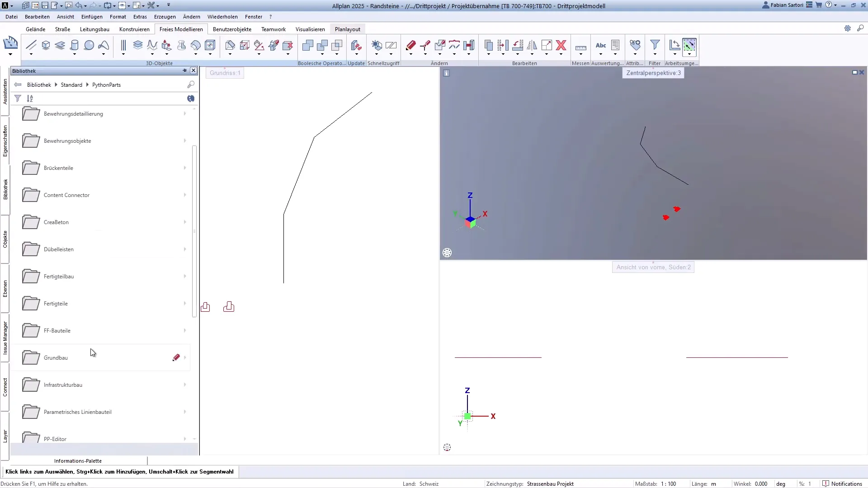Switch to the Konstruieren ribbon tab
868x488 pixels.
click(134, 29)
